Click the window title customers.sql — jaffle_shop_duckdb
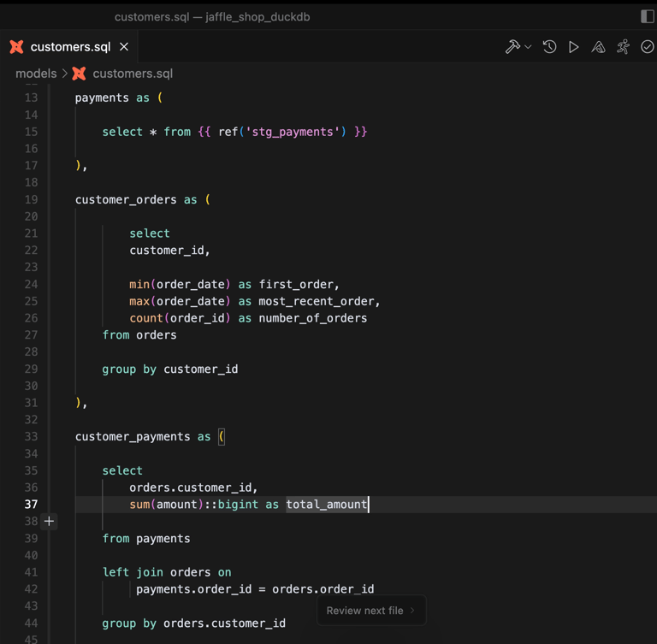Viewport: 657px width, 644px height. pos(212,17)
